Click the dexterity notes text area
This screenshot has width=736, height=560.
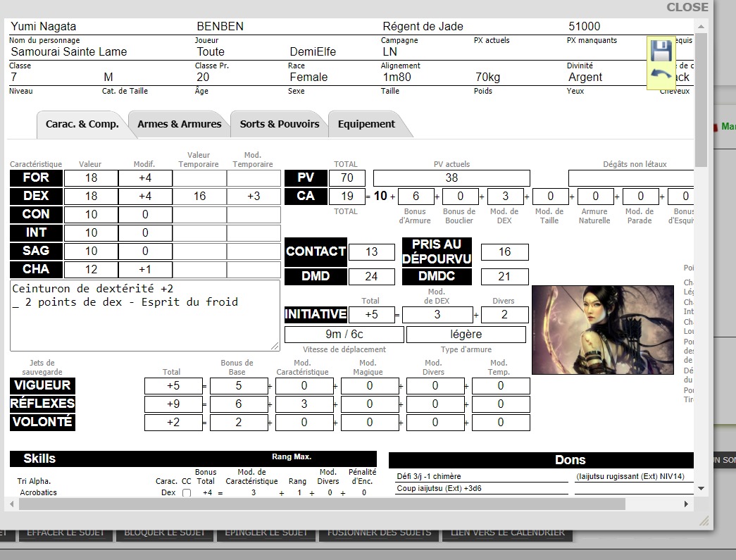pos(144,315)
